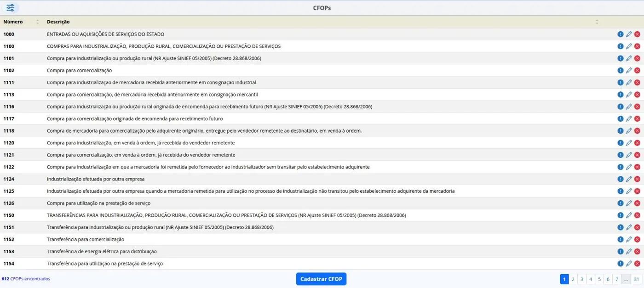Show info for CFOP 1000
Viewport: 644px width, 288px height.
click(621, 34)
